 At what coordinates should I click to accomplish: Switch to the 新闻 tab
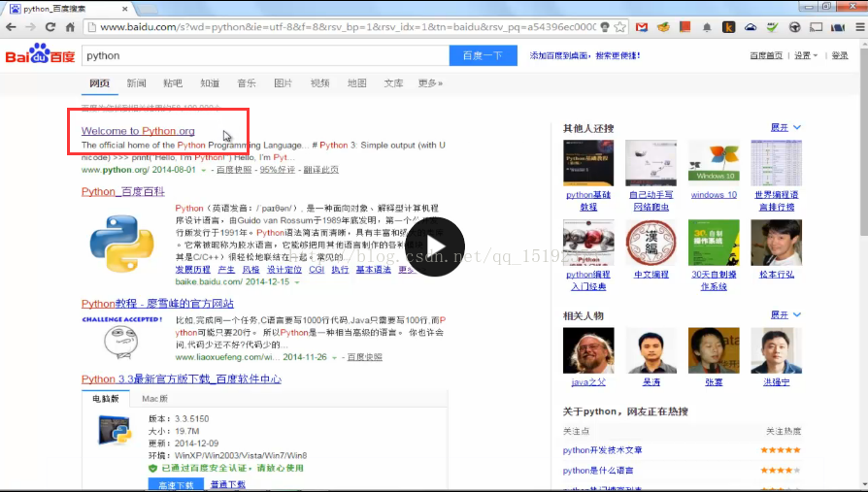click(x=136, y=83)
